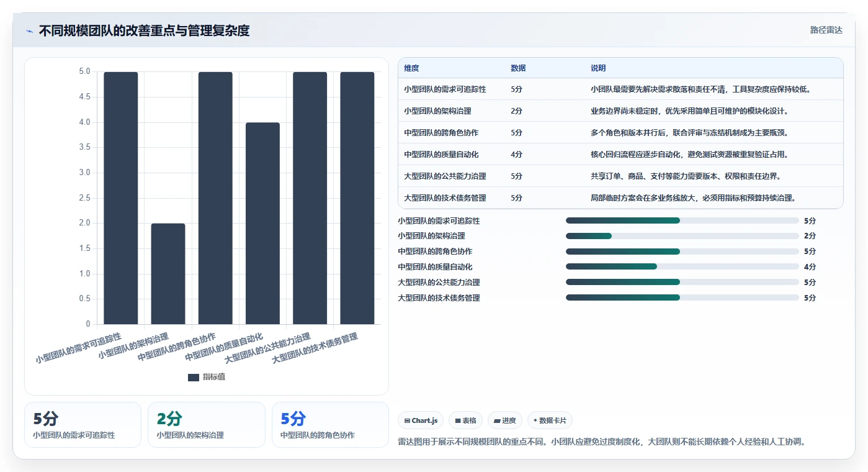The width and height of the screenshot is (868, 472).
Task: Click the blue 5分 card for 中型团队的跨角色协作
Action: [x=330, y=425]
